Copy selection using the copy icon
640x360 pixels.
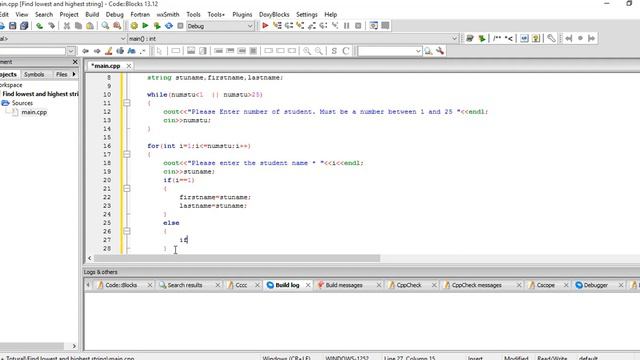[78, 26]
